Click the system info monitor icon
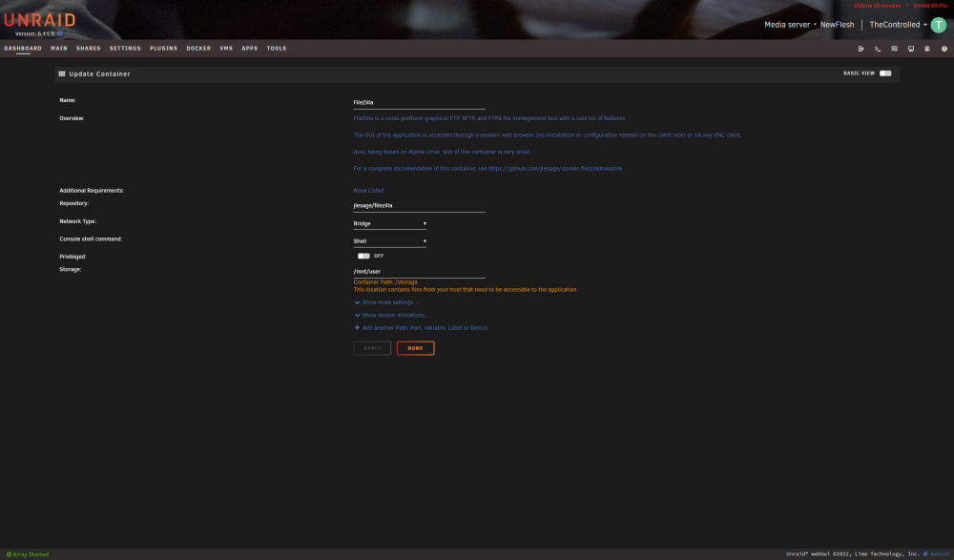Viewport: 954px width, 560px height. click(x=911, y=49)
